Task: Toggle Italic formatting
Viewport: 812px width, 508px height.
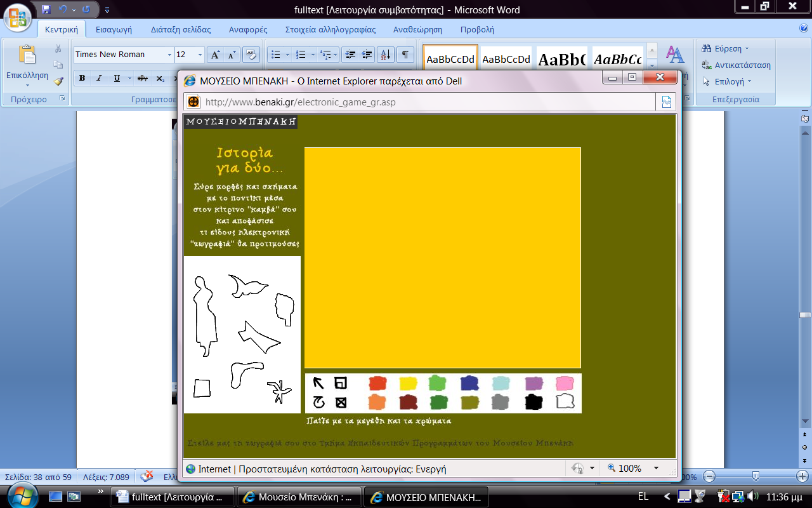Action: [99, 79]
